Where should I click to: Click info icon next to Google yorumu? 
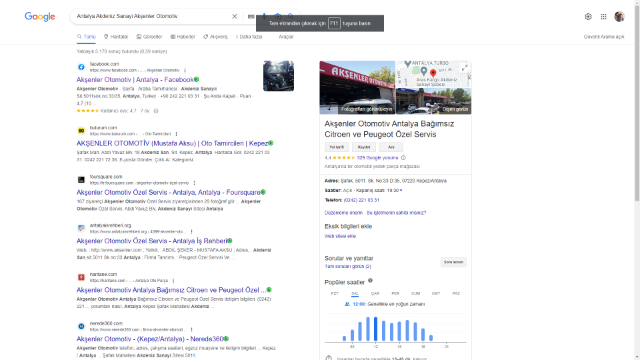click(x=403, y=158)
